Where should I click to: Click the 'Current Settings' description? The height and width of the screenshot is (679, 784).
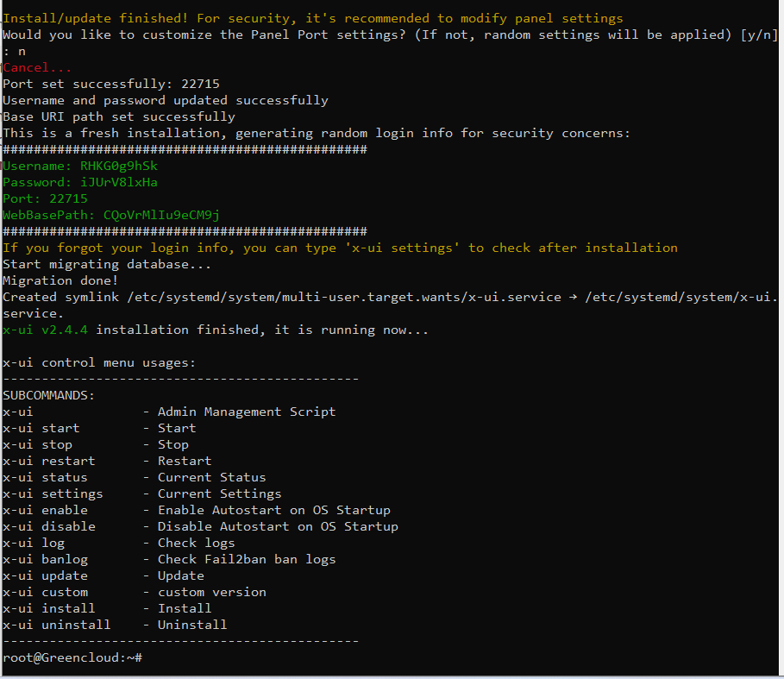click(x=219, y=494)
